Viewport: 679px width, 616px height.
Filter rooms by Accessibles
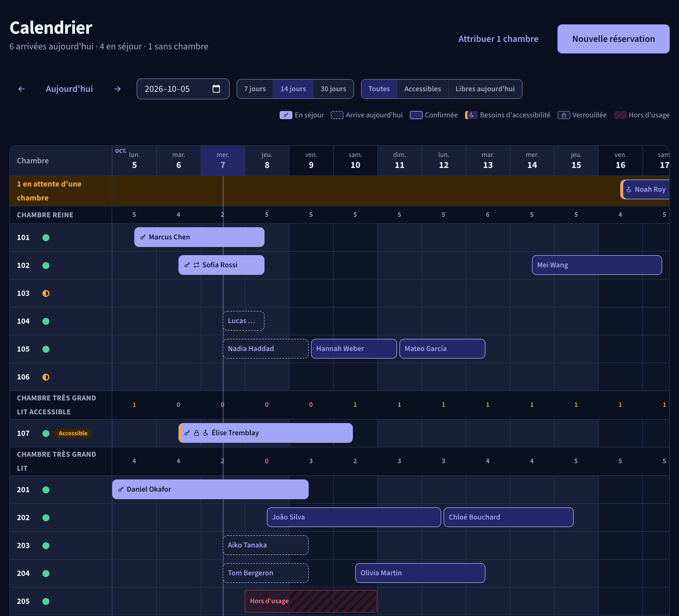tap(423, 89)
